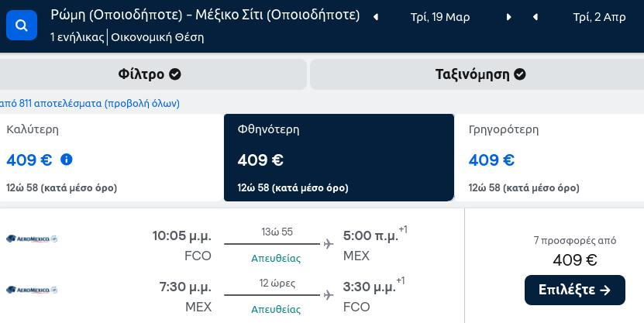Select the Γρηγορότερη sorting tab

[549, 157]
